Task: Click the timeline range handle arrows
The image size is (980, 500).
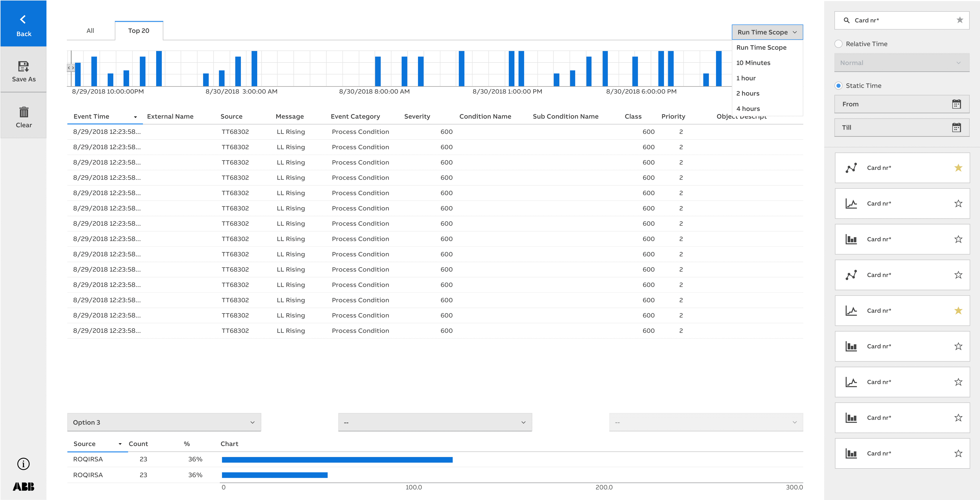Action: click(71, 68)
